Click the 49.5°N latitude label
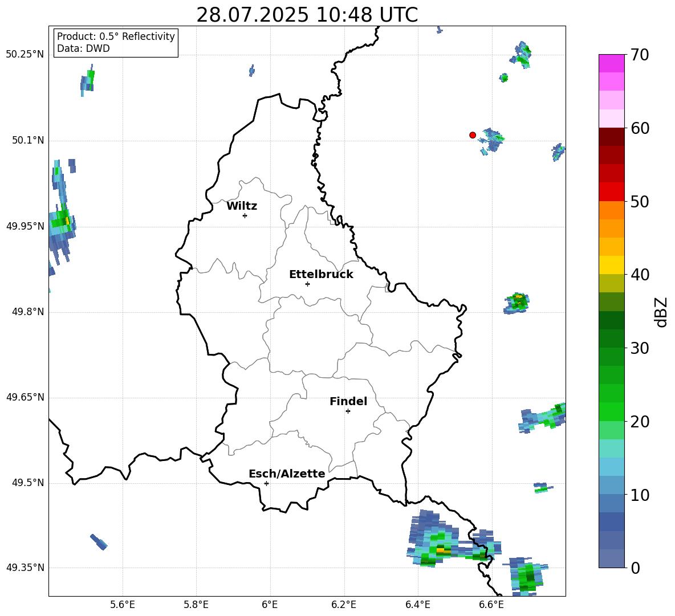 coord(28,483)
